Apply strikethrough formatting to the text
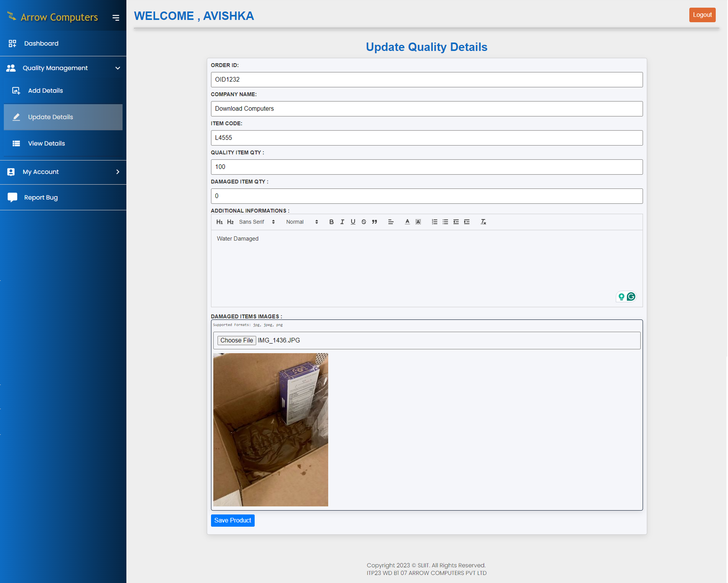Screen dimensions: 728x583 coord(363,222)
